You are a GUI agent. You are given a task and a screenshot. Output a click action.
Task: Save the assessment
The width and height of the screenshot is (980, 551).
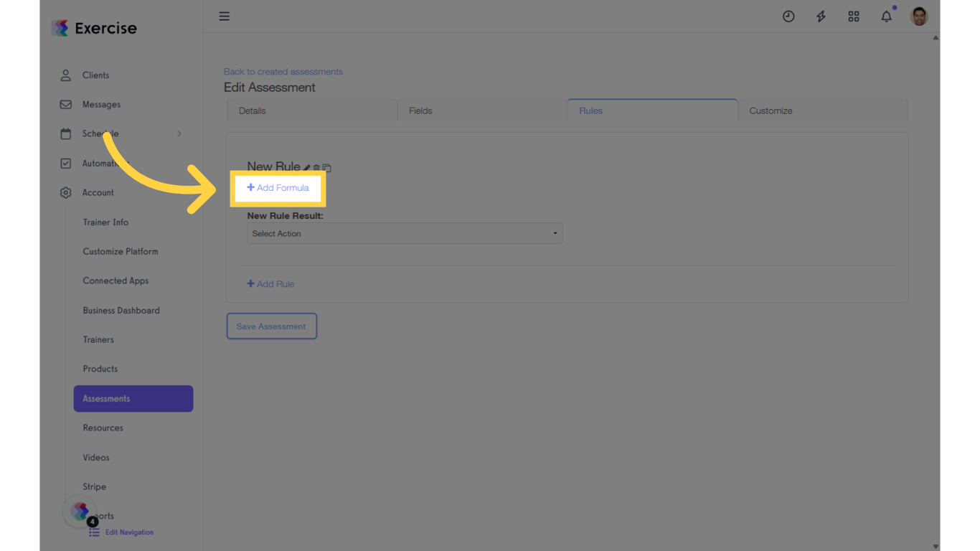(x=271, y=326)
